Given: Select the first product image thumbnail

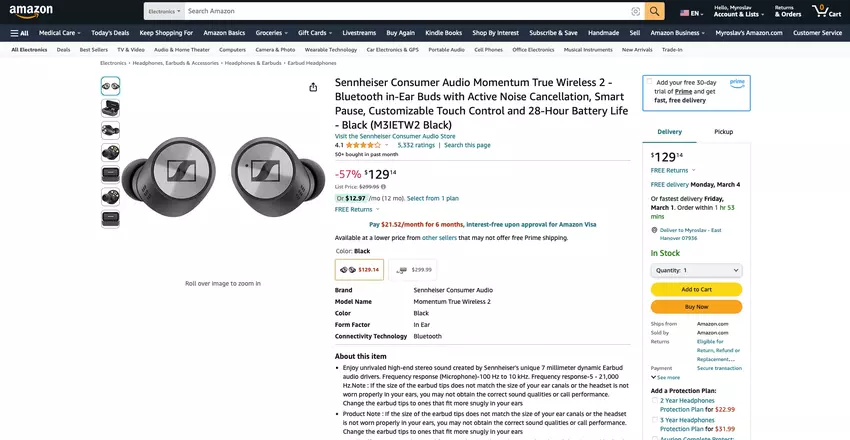Looking at the screenshot, I should pos(110,86).
